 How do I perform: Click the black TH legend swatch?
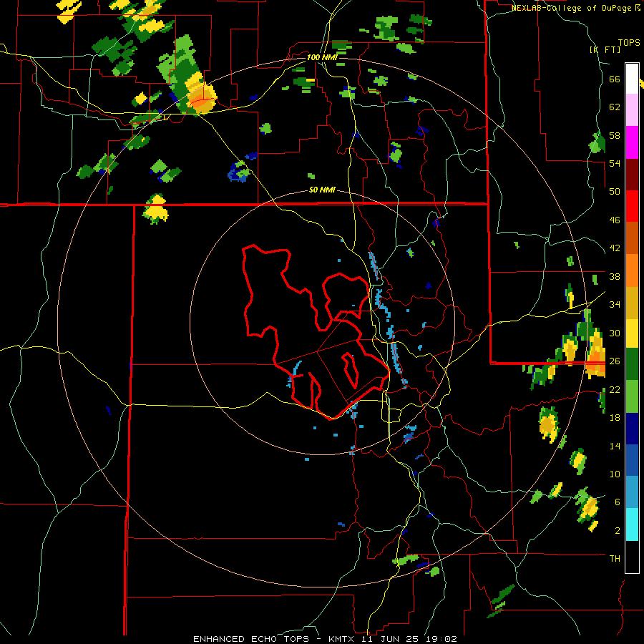tap(632, 557)
